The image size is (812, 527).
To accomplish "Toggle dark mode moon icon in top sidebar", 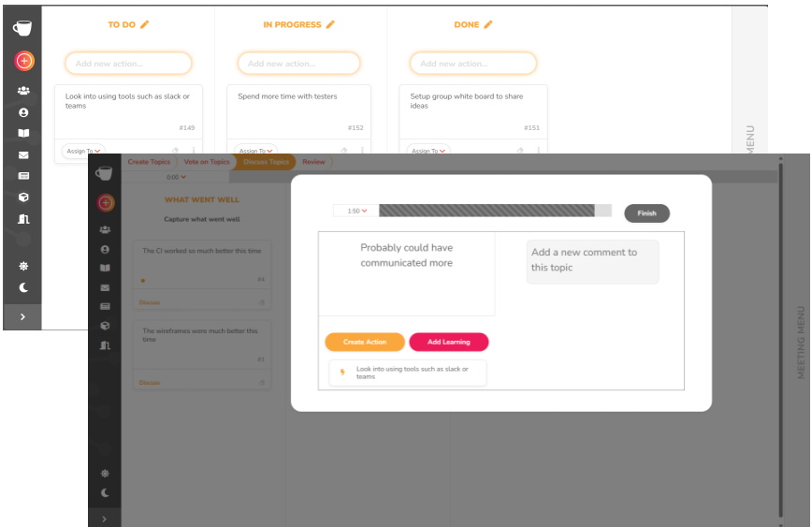I will [x=23, y=288].
